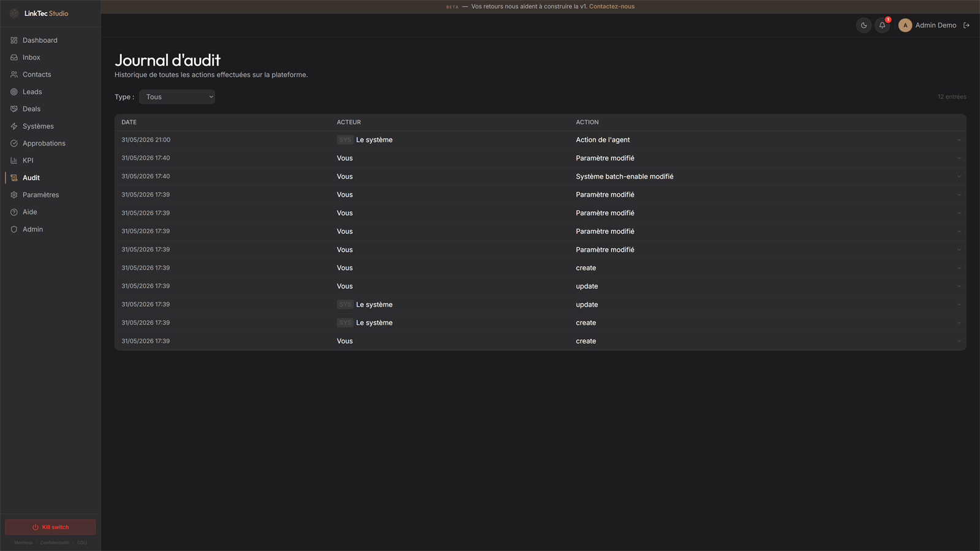Expand the Le système create row
The height and width of the screenshot is (551, 980).
pyautogui.click(x=959, y=323)
